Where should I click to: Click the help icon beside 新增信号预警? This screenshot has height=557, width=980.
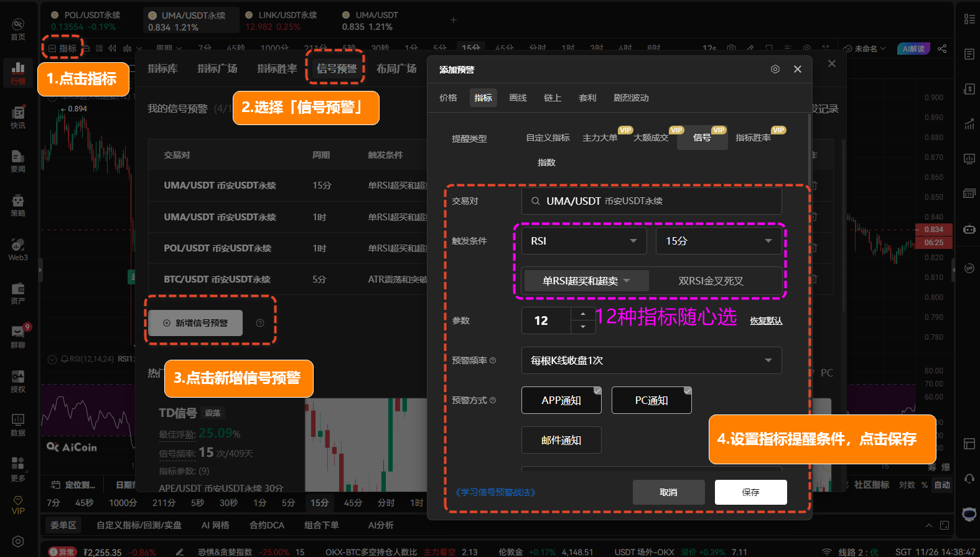(260, 323)
